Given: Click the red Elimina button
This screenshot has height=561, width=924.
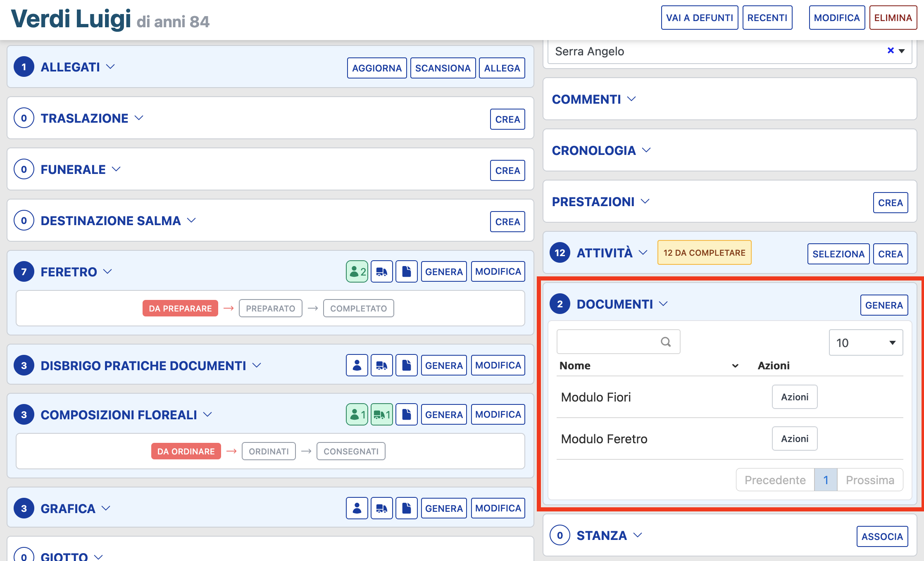Looking at the screenshot, I should point(893,18).
